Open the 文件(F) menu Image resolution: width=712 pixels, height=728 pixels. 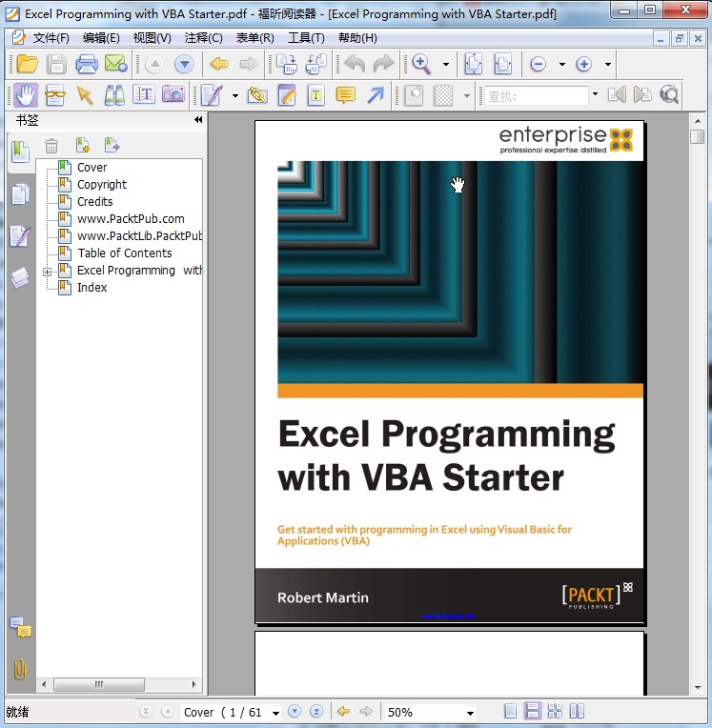click(51, 38)
